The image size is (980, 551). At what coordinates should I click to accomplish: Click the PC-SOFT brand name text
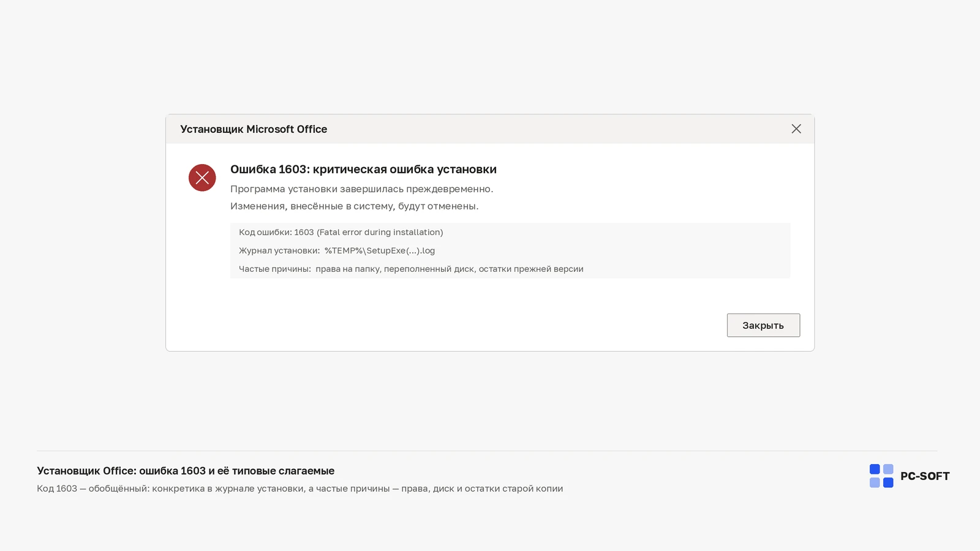[x=925, y=476]
